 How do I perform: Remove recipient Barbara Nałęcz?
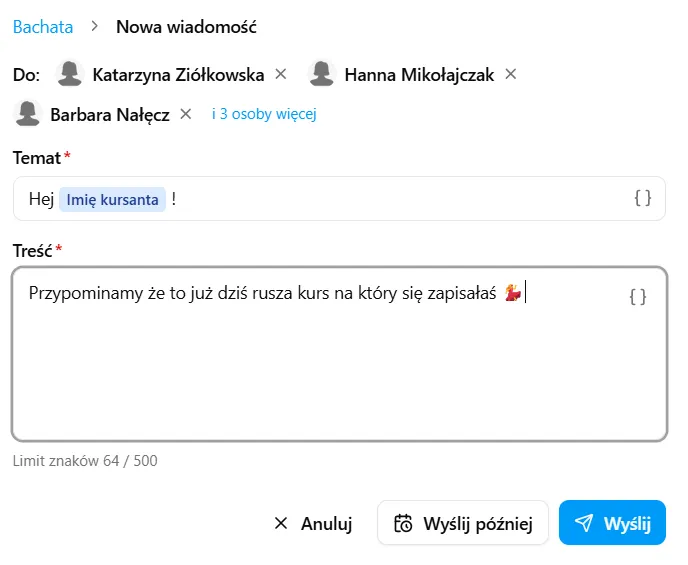(x=186, y=114)
